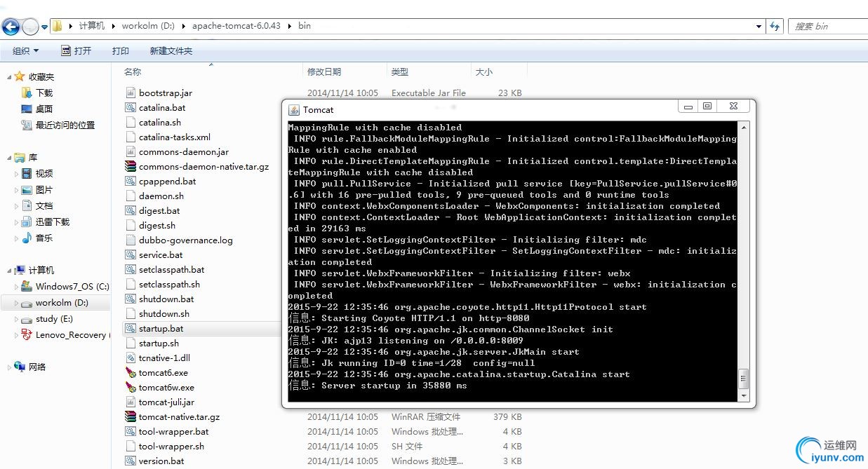The image size is (868, 469).
Task: Select service.bat file icon
Action: click(131, 254)
